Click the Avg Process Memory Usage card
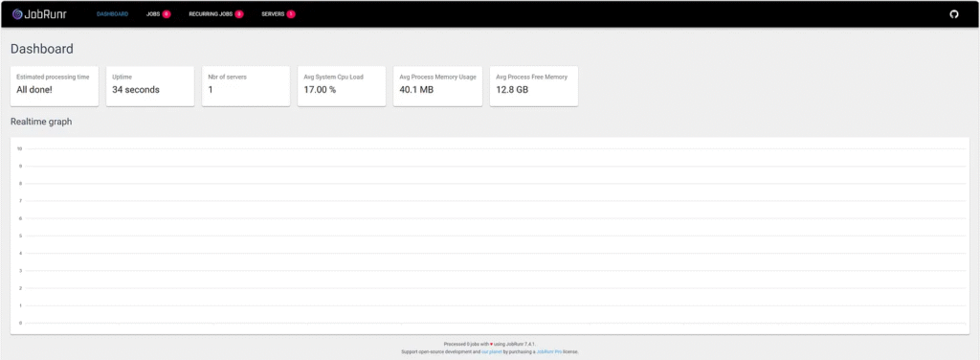The image size is (980, 360). (x=437, y=86)
